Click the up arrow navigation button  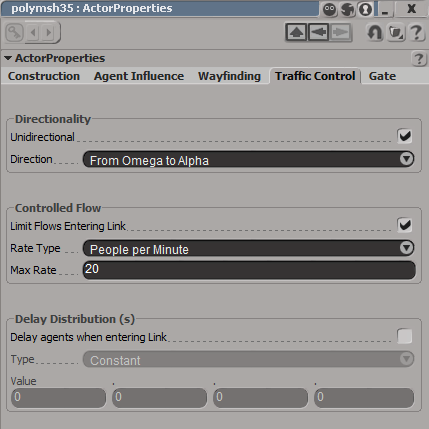tap(296, 32)
